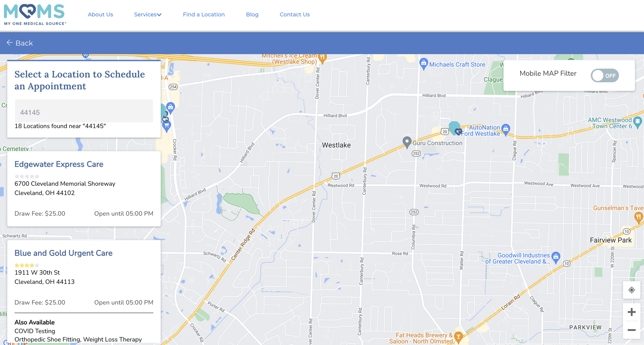Viewport: 644px width, 345px height.
Task: Select Blue and Gold Urgent Care location
Action: (64, 253)
